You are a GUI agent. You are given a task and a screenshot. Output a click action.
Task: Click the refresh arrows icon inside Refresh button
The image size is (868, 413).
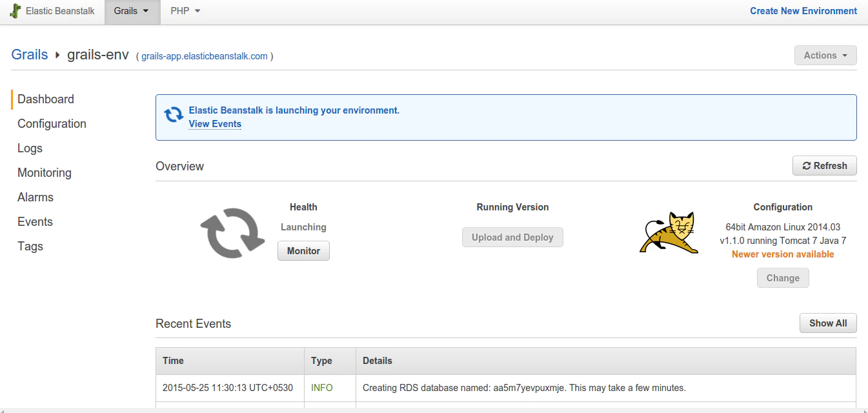click(807, 165)
